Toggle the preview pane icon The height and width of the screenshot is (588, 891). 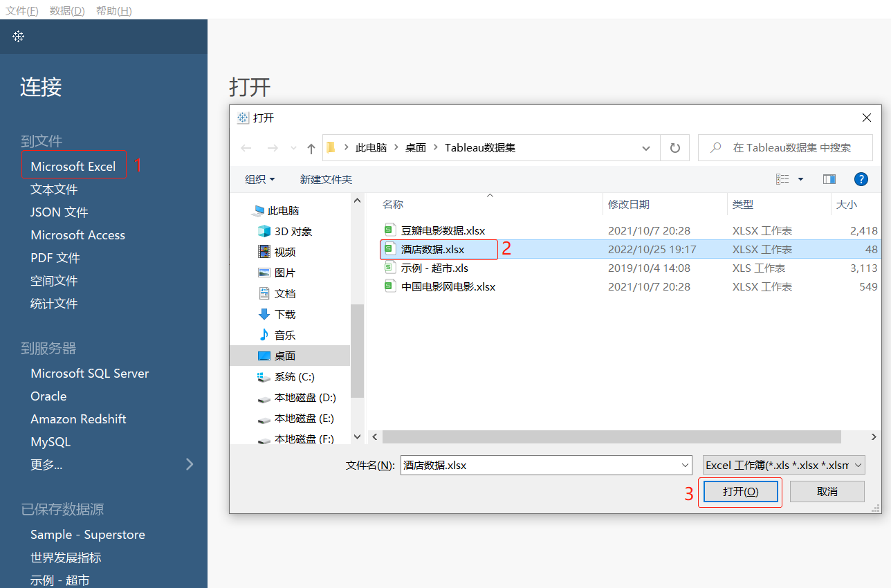(x=829, y=179)
